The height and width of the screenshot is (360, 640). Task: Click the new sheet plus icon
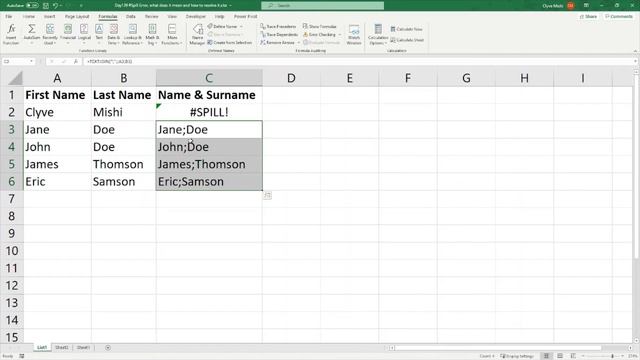[x=108, y=348]
